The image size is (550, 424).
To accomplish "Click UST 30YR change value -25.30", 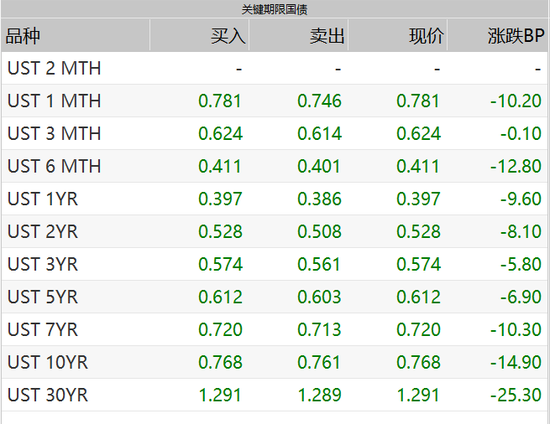I will tap(516, 395).
